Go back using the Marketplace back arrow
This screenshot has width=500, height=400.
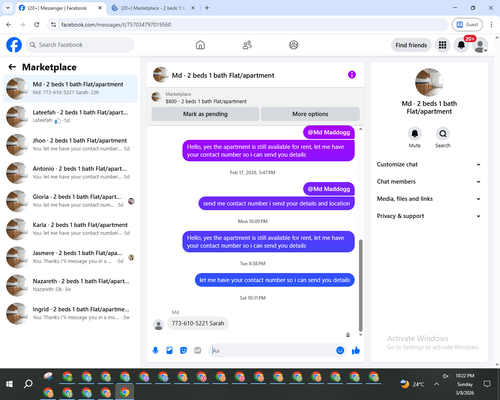[12, 67]
